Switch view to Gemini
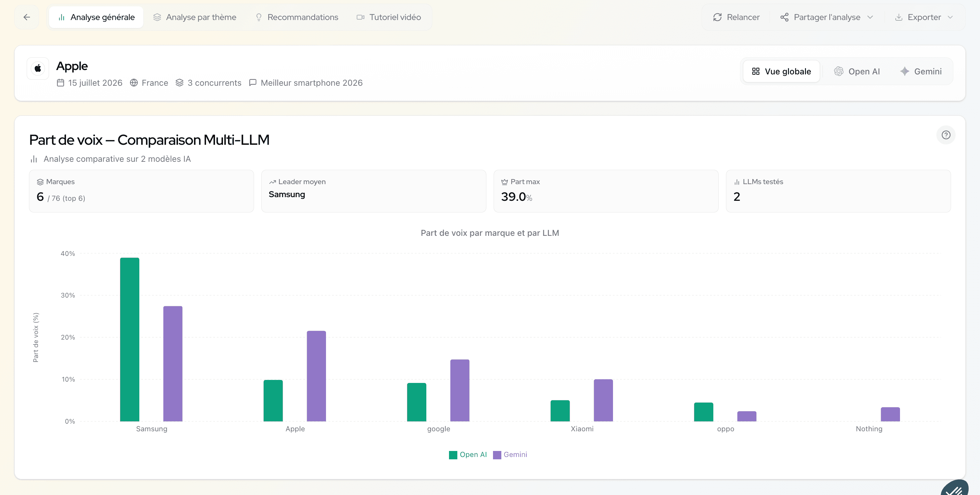The width and height of the screenshot is (980, 495). [921, 71]
